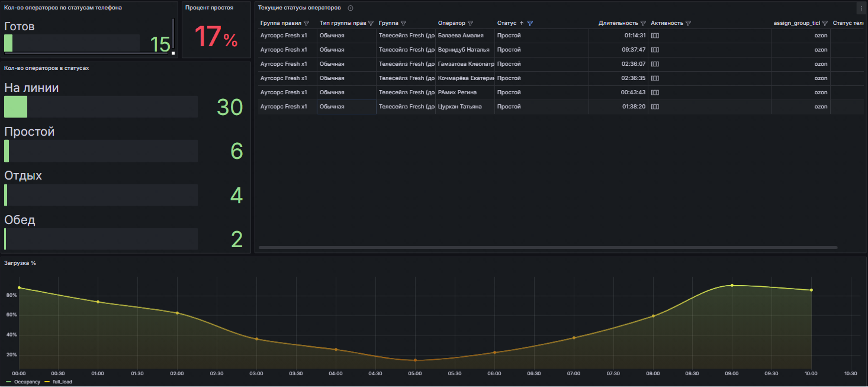Screen dimensions: 868x387
Task: Open Кол-во операторов по статусам телефона title
Action: 63,8
